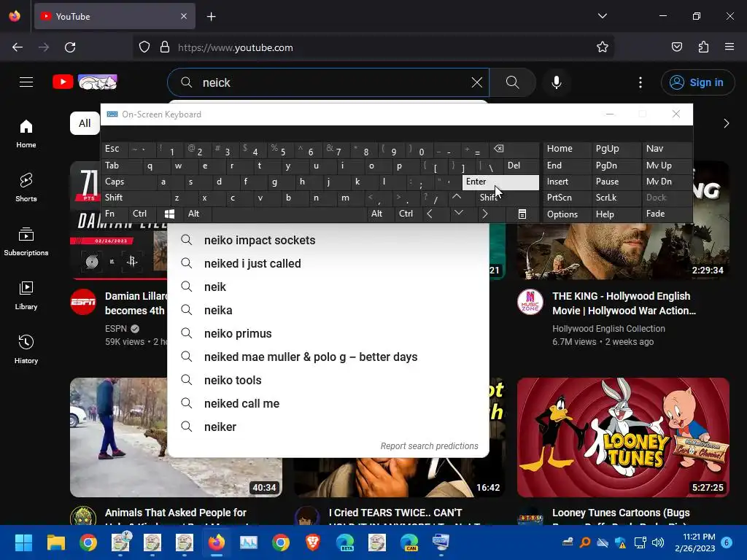
Task: Open Firefox application menu
Action: coord(729,47)
